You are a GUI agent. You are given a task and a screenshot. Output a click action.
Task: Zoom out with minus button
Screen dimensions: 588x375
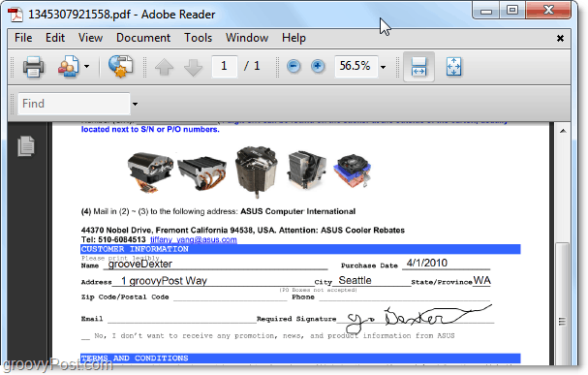[x=294, y=66]
